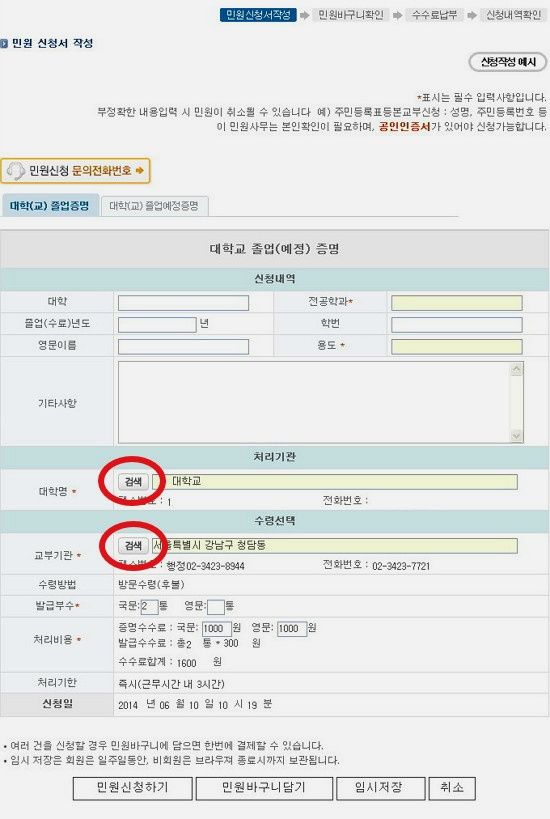The height and width of the screenshot is (819, 550).
Task: Click 검색 button for 교부기관
Action: 133,546
